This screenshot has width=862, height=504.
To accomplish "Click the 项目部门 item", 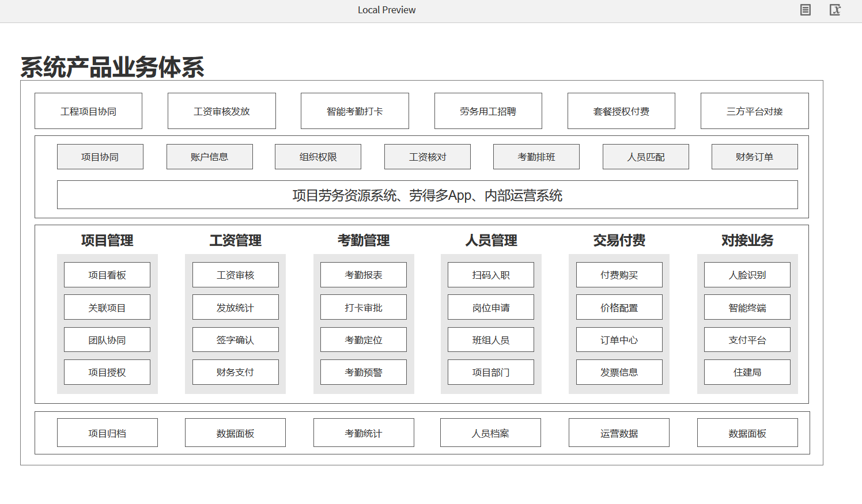I will pos(491,372).
